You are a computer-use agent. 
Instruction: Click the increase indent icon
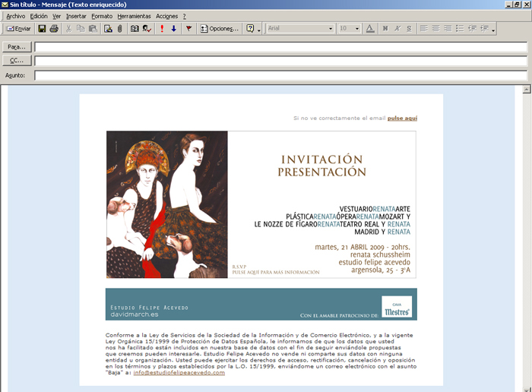tap(484, 29)
